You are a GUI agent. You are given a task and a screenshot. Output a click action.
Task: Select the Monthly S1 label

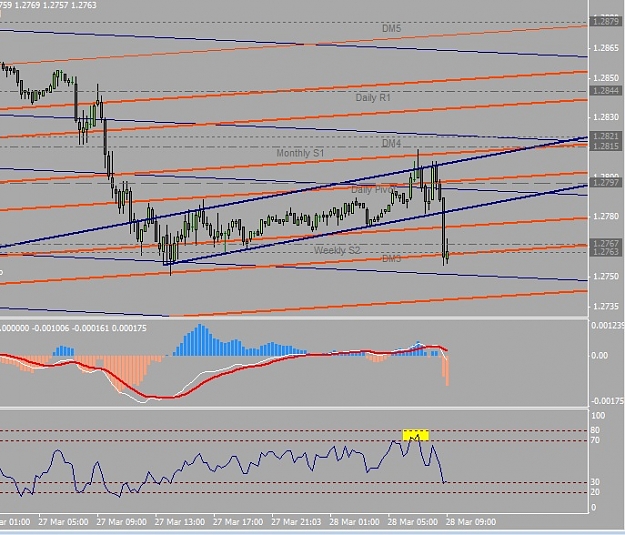pyautogui.click(x=300, y=153)
